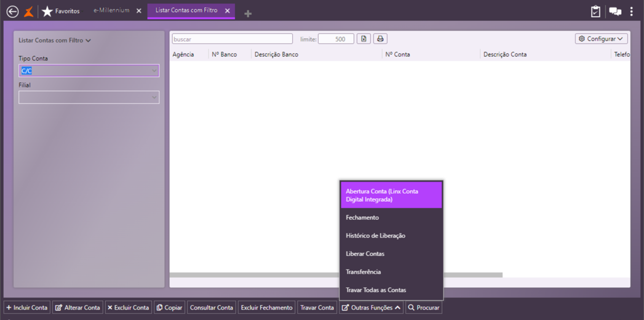The image size is (644, 320).
Task: Open the clipboard checklist icon
Action: click(x=595, y=11)
